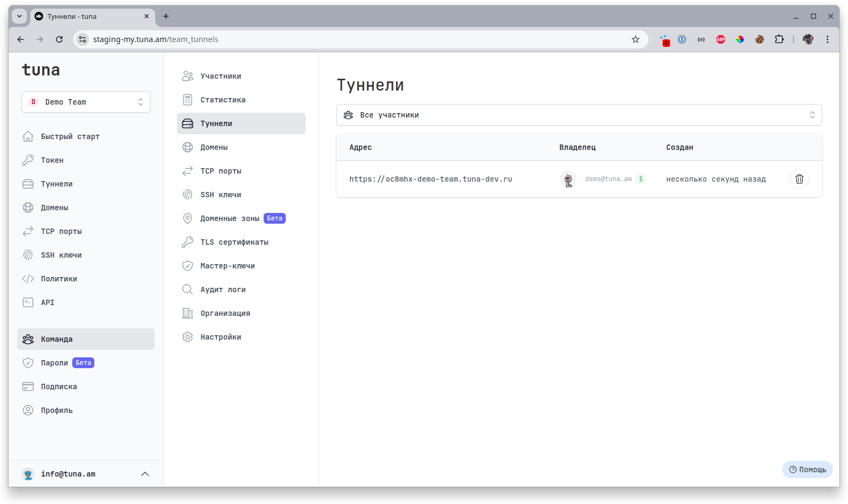The width and height of the screenshot is (848, 504).
Task: Click the browser address bar
Action: 356,39
